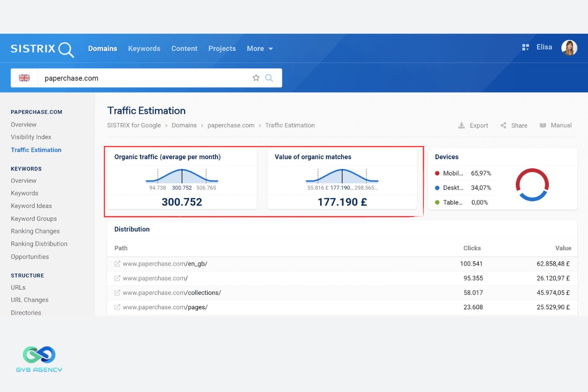Open external link icon for www.paperchase.com/ root

pyautogui.click(x=117, y=278)
